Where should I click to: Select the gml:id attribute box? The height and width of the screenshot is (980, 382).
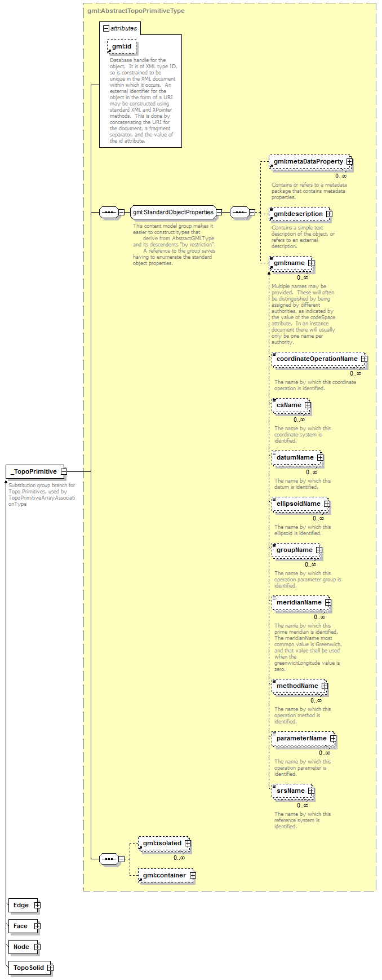click(122, 47)
